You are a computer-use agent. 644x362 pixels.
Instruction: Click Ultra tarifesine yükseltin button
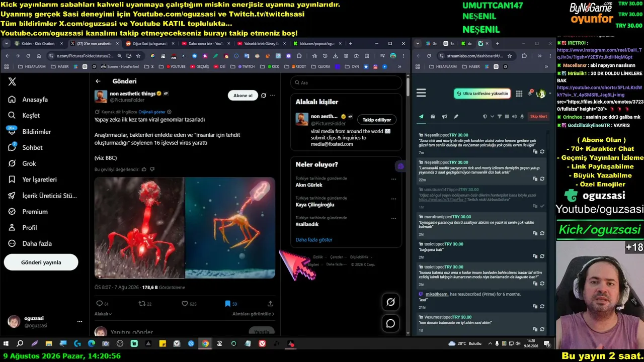click(482, 94)
